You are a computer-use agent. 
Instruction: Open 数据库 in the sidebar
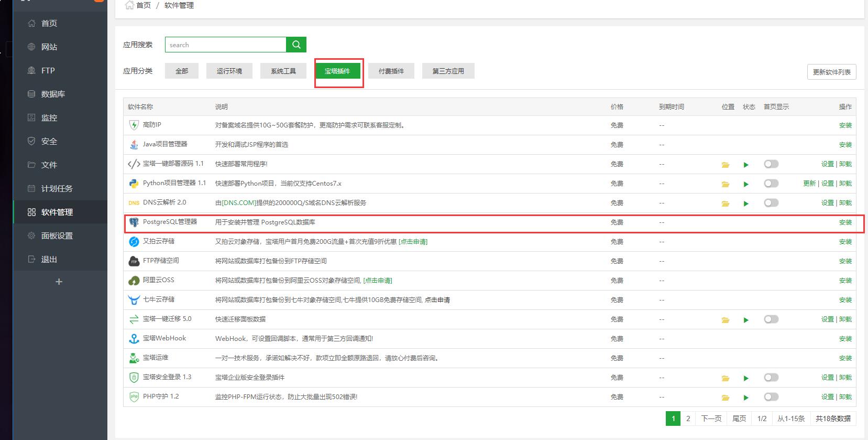[60, 94]
